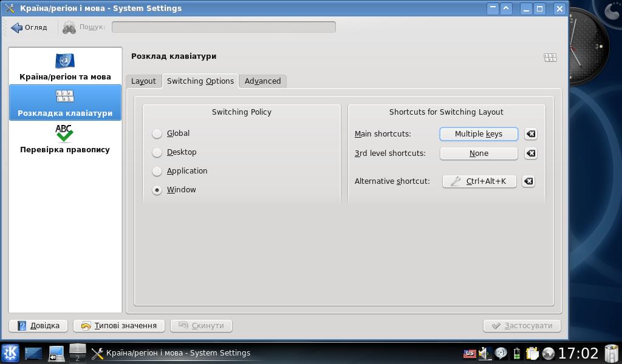Click the Пошук search field

coord(224,27)
